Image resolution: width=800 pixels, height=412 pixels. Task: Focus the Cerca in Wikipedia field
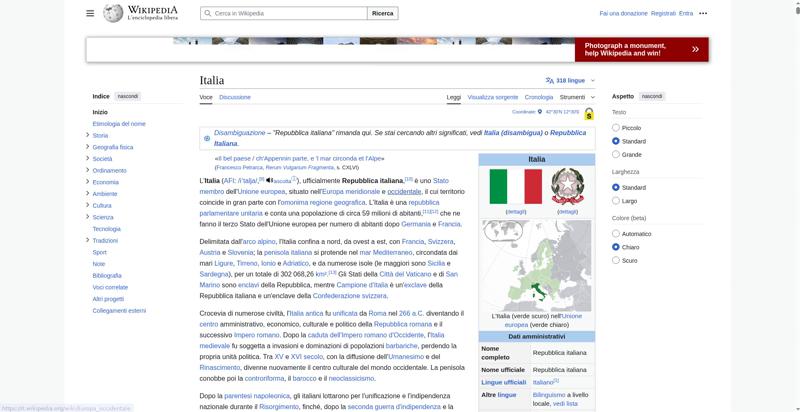284,13
